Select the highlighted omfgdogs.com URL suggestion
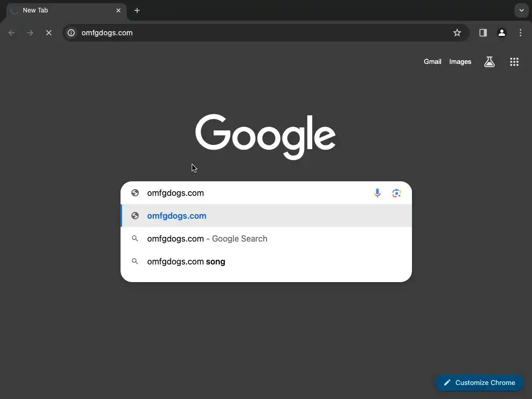Screen dimensions: 532x399 pos(267,216)
